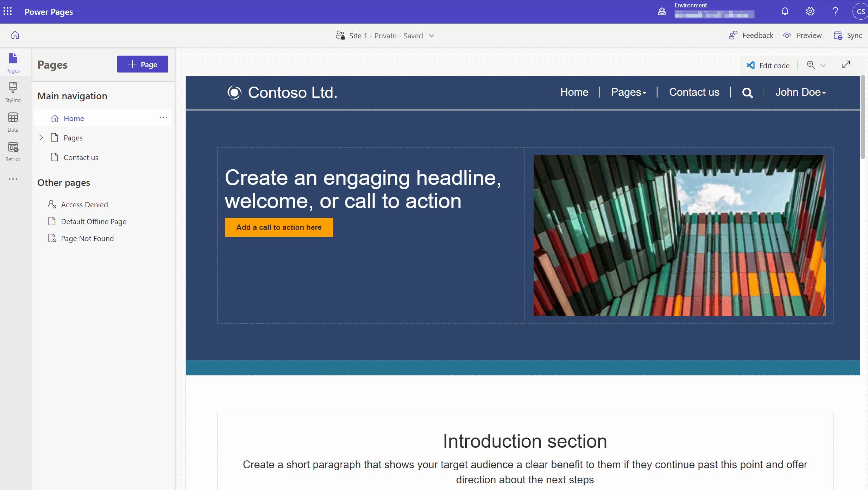
Task: Open John Doe user menu
Action: pyautogui.click(x=800, y=92)
